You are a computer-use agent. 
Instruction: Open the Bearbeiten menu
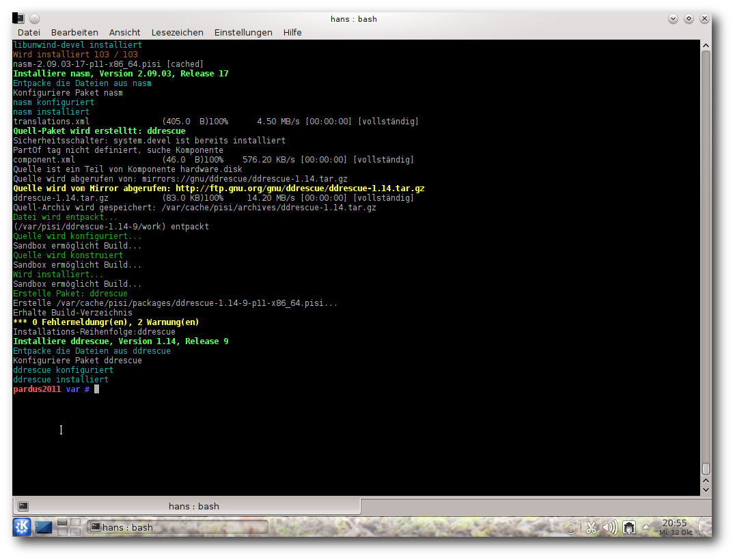[x=74, y=32]
